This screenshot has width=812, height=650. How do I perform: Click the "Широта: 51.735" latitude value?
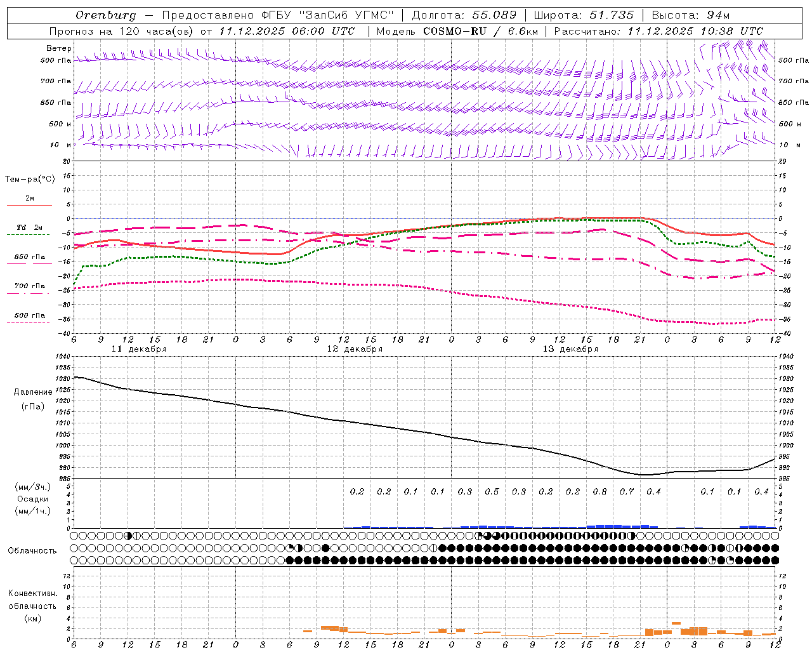(x=584, y=15)
